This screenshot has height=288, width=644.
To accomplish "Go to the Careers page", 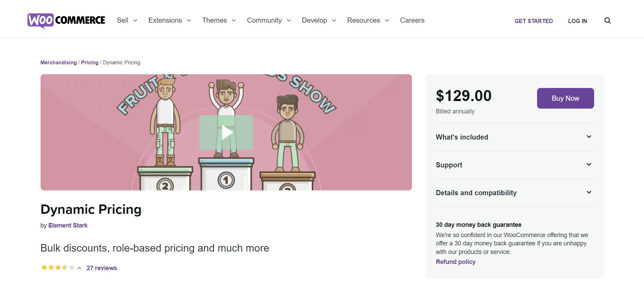I will point(412,20).
